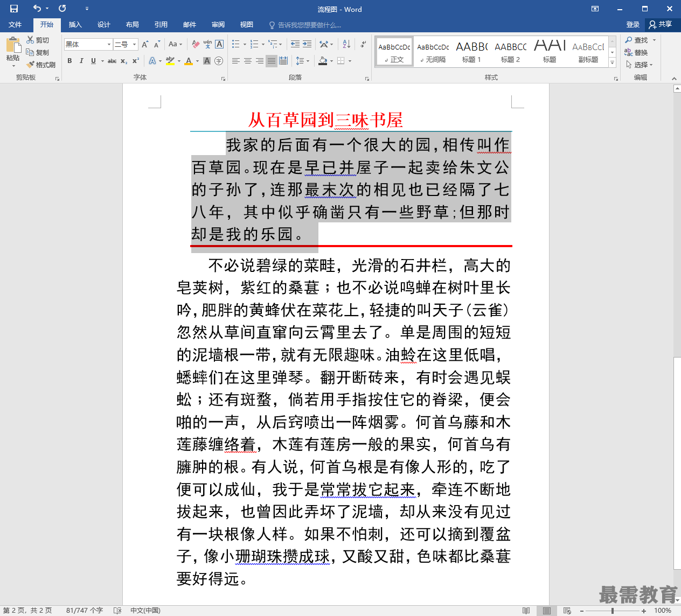Open the bullet list dropdown arrow
This screenshot has height=616, width=681.
tap(245, 44)
